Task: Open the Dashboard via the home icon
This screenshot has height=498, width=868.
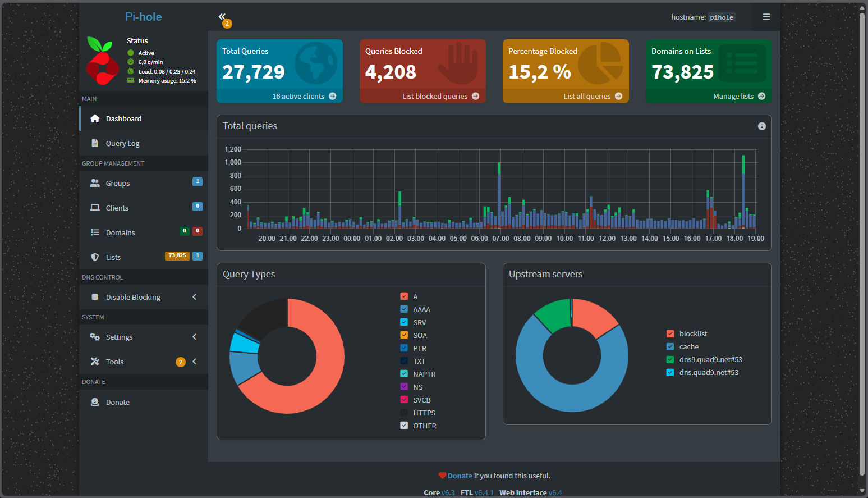Action: click(95, 118)
